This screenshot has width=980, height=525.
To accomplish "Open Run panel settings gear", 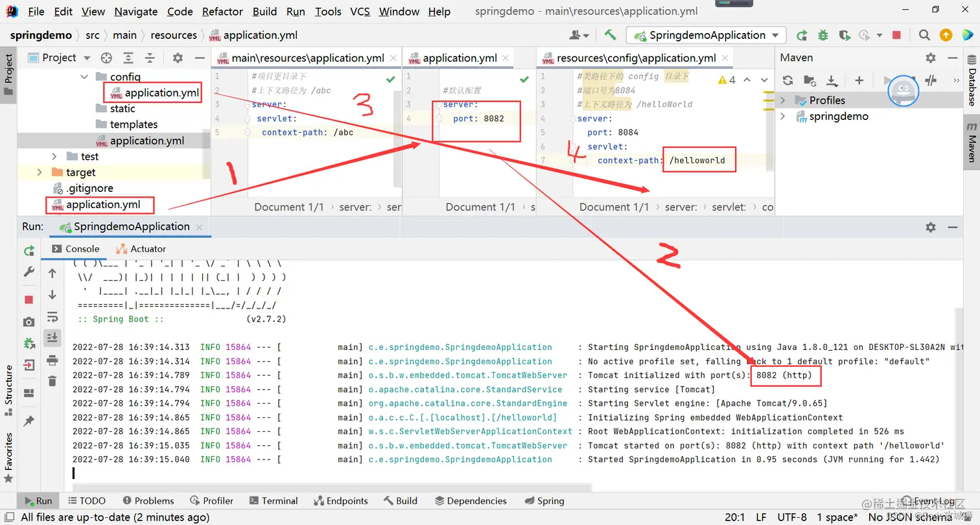I will click(931, 227).
